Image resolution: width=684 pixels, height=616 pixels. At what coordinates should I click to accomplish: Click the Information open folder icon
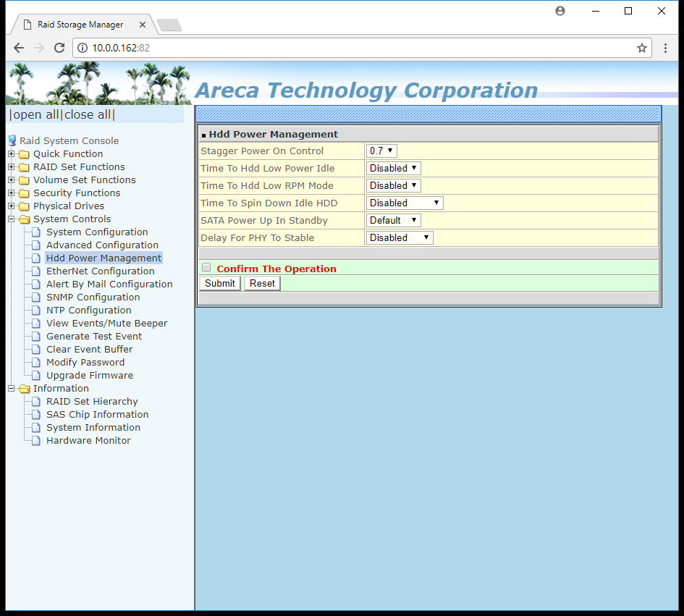tap(25, 388)
